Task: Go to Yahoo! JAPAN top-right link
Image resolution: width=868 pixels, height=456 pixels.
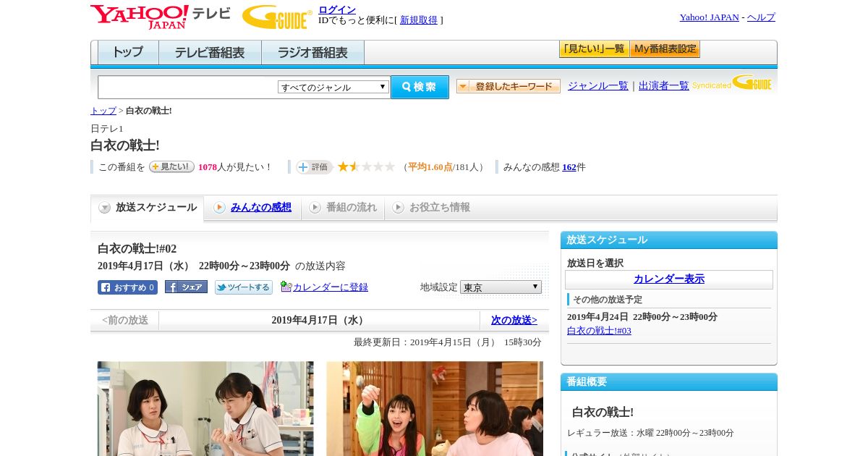Action: pyautogui.click(x=709, y=17)
